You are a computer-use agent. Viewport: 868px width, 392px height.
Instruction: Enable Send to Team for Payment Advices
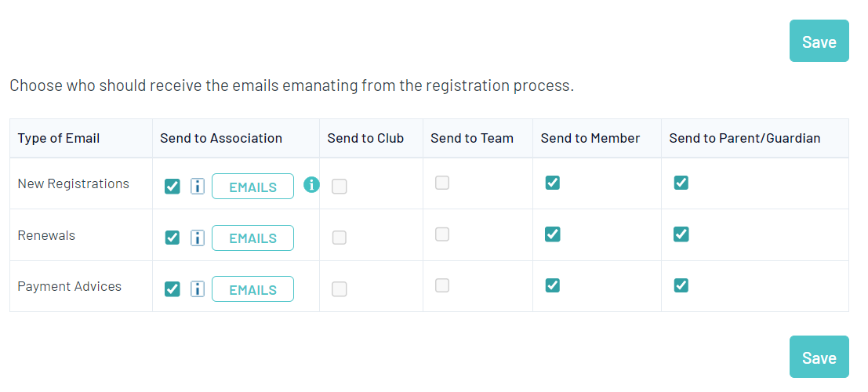[442, 285]
